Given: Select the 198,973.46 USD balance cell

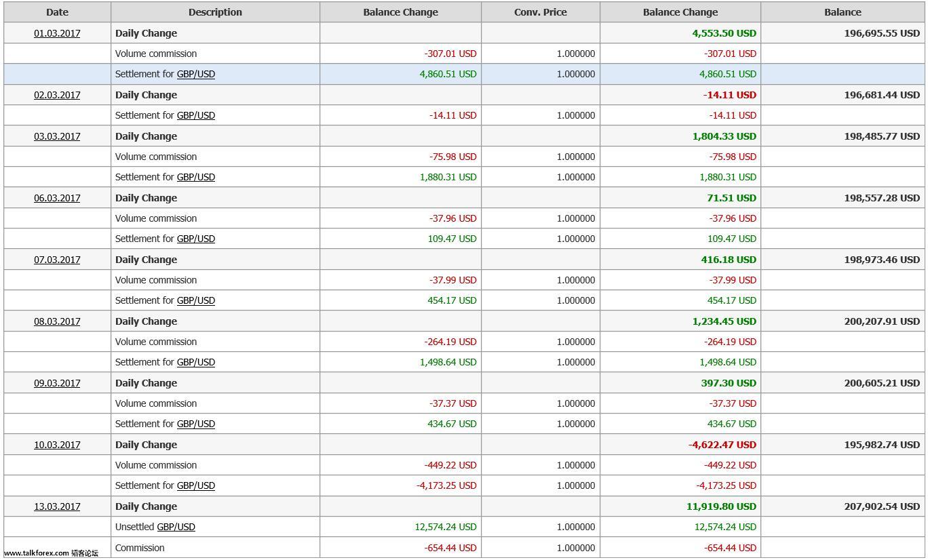Looking at the screenshot, I should pos(843,260).
